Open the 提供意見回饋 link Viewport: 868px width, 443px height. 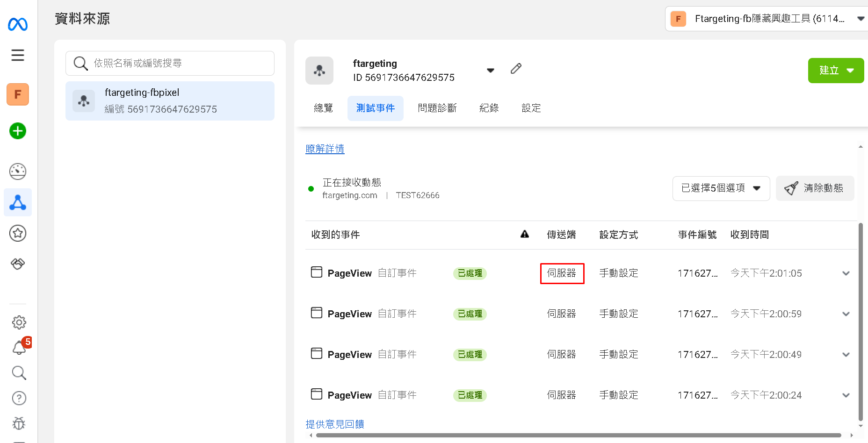click(x=335, y=424)
